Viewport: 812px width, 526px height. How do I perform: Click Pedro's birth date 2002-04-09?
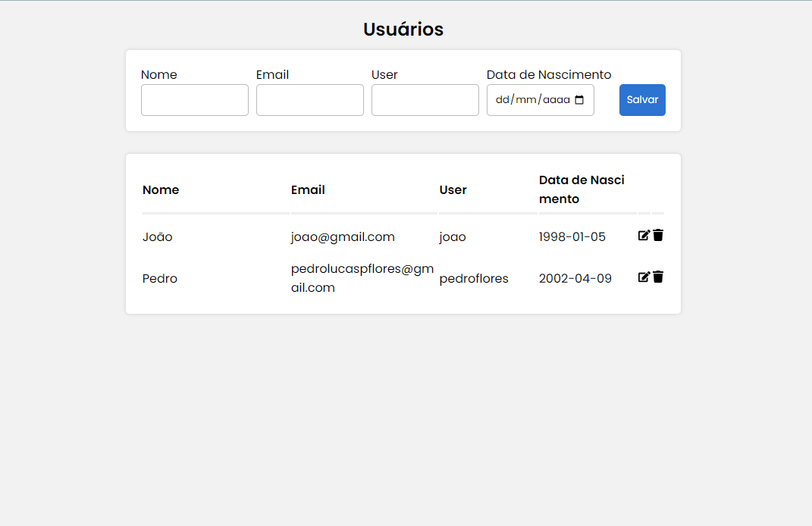[x=575, y=278]
